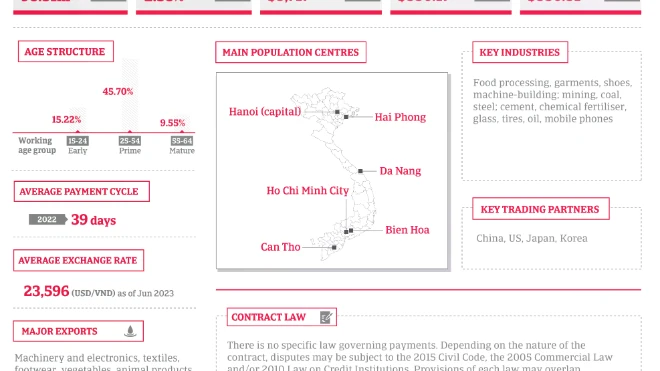Click the Key Industries heading
Viewport: 660px width, 371px height.
pyautogui.click(x=520, y=52)
